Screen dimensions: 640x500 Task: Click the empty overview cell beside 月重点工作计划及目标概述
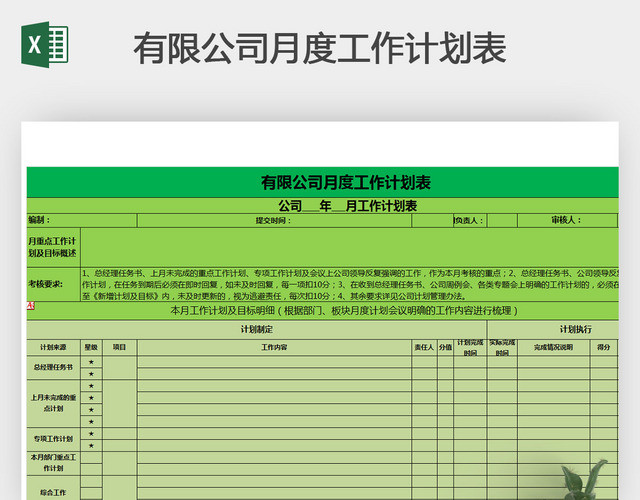pyautogui.click(x=350, y=247)
